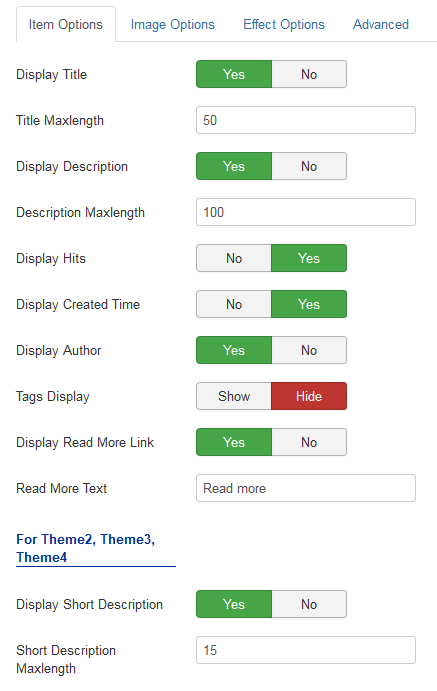Click Yes for Display Title
The width and height of the screenshot is (437, 691).
coord(234,74)
